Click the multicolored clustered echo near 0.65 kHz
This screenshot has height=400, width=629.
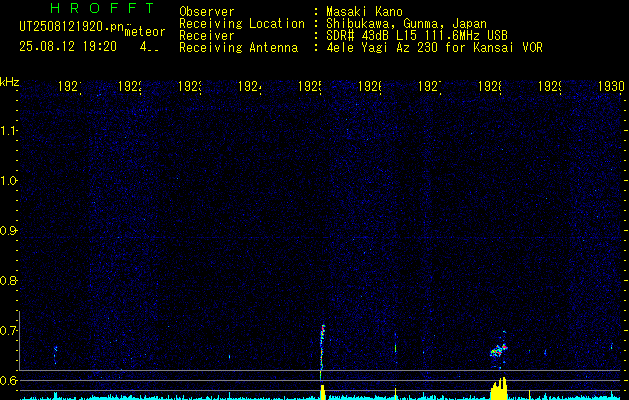(x=499, y=350)
